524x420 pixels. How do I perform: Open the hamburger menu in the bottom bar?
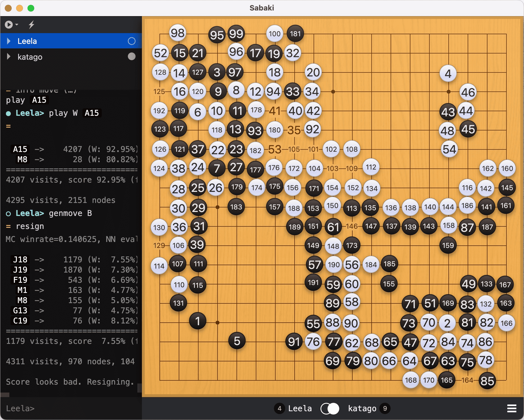coord(512,408)
